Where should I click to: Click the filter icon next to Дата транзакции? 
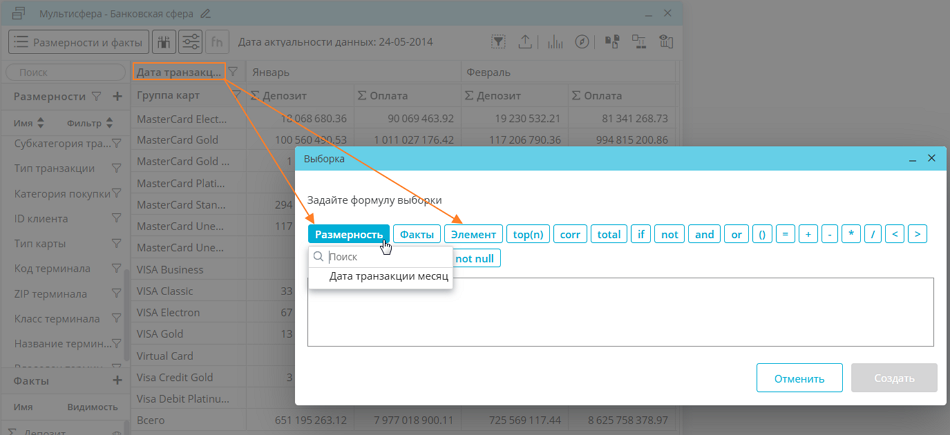pyautogui.click(x=232, y=72)
